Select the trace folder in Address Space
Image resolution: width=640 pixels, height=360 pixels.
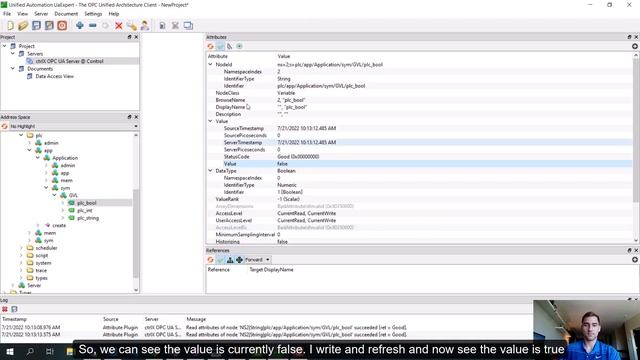41,271
